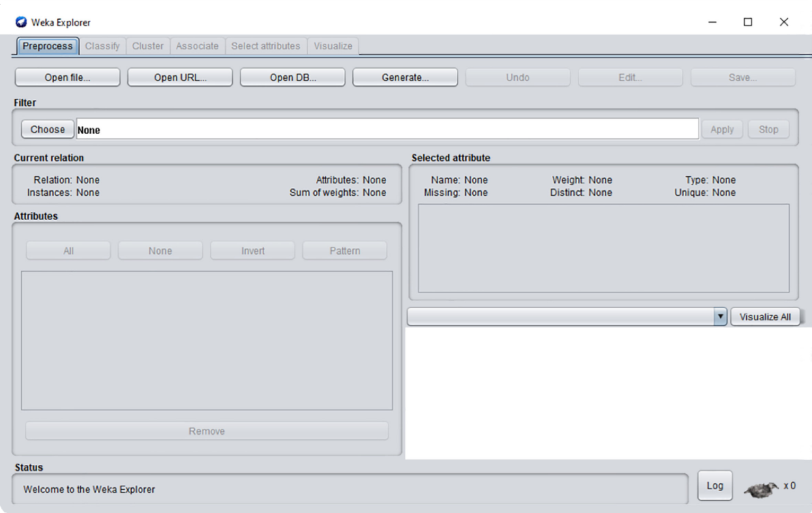Choose a filter with the Choose button

click(48, 130)
